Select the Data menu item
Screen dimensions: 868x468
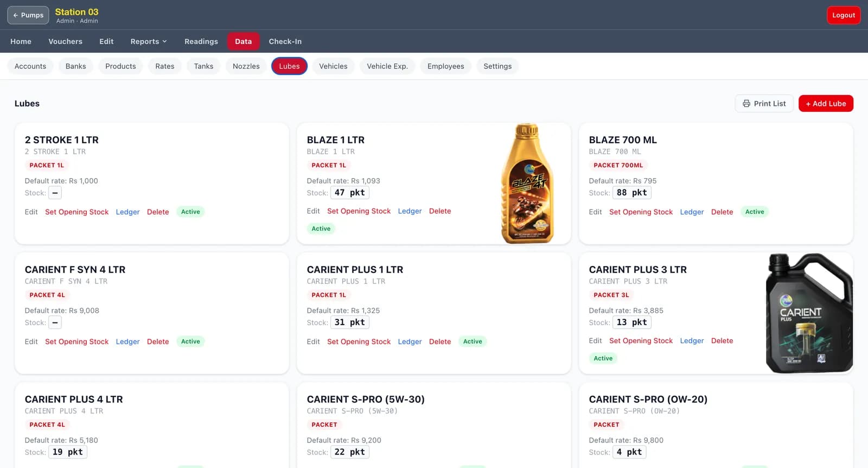[243, 41]
